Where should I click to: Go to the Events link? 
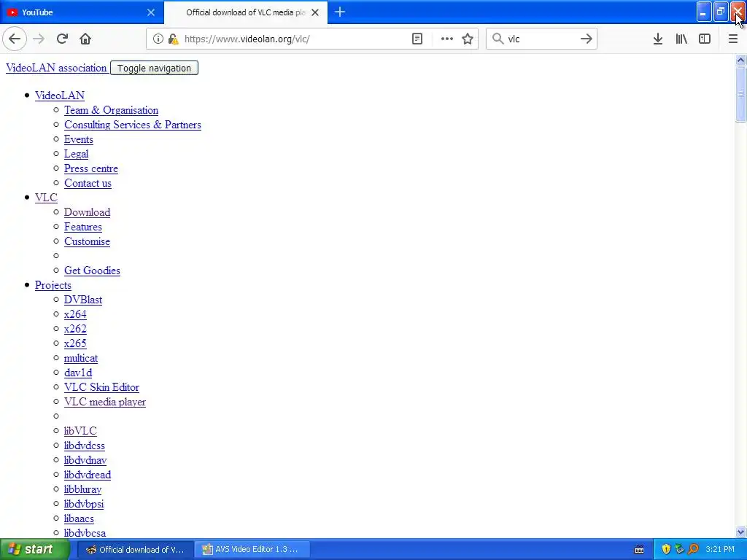pos(79,139)
